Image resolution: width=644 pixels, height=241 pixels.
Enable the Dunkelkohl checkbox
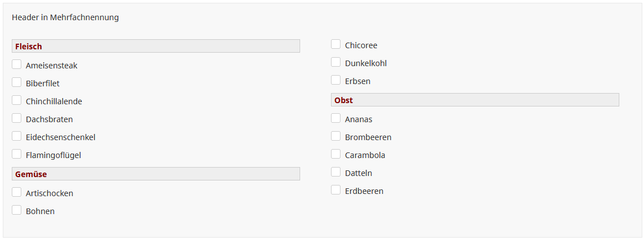click(x=336, y=62)
